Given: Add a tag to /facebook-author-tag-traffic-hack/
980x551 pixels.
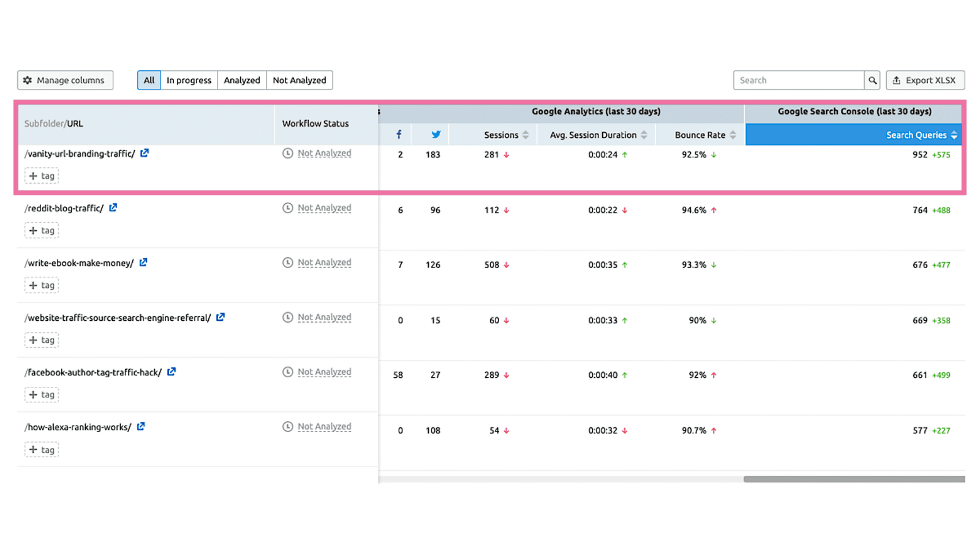Looking at the screenshot, I should [x=41, y=394].
